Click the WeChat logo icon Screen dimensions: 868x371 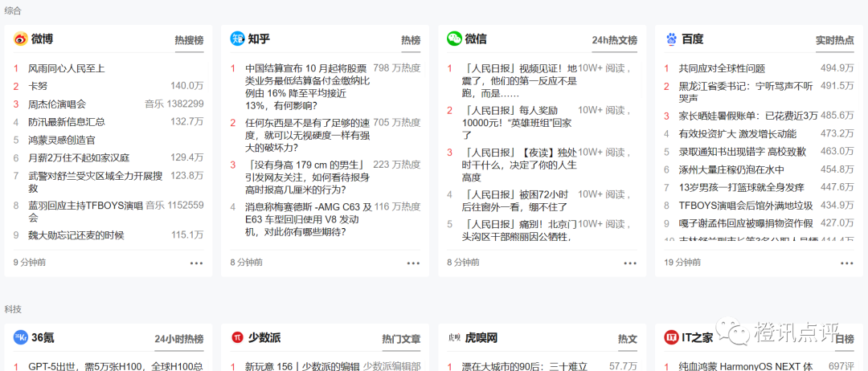[x=454, y=39]
